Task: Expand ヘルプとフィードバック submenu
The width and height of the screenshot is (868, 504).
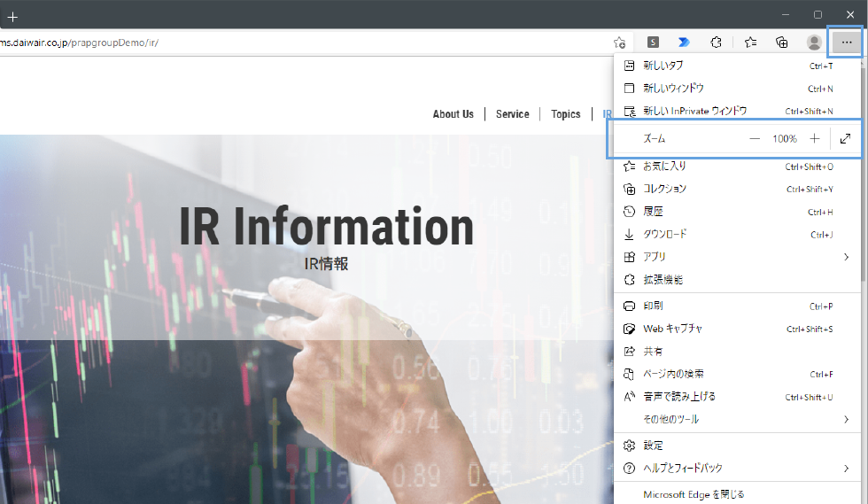Action: click(737, 468)
